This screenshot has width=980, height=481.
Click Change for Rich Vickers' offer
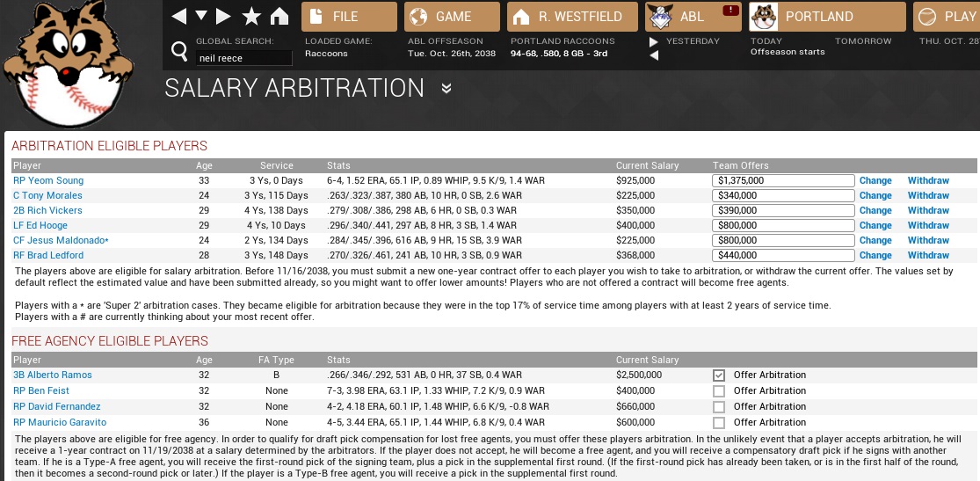875,210
